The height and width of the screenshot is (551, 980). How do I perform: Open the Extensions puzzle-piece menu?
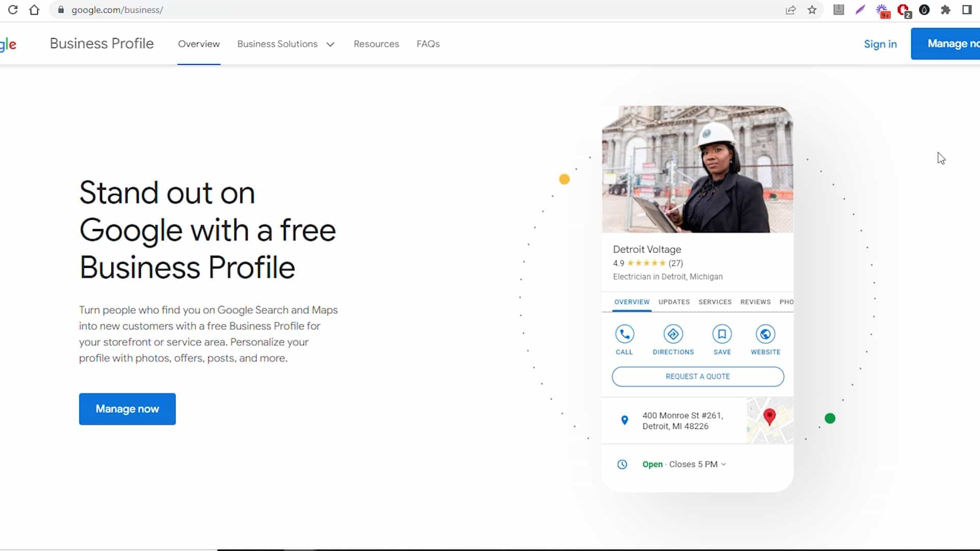tap(945, 10)
